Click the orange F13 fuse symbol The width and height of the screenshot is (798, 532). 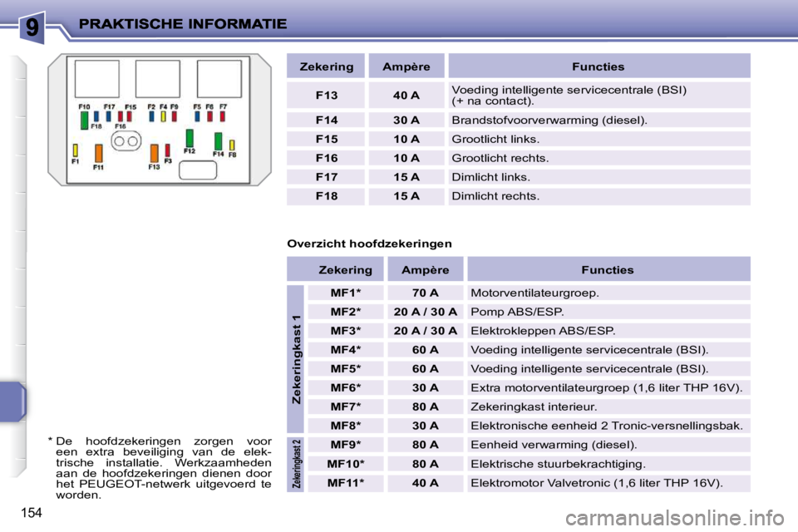[154, 153]
